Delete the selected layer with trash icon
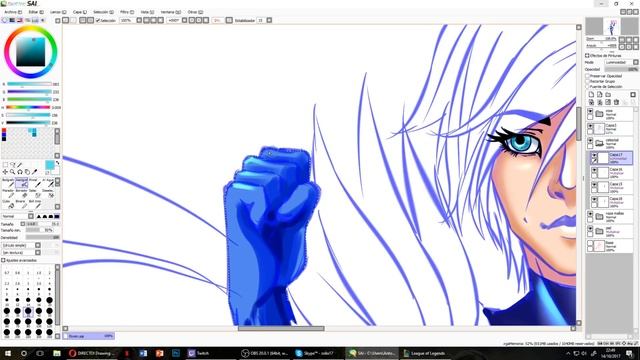 (616, 102)
